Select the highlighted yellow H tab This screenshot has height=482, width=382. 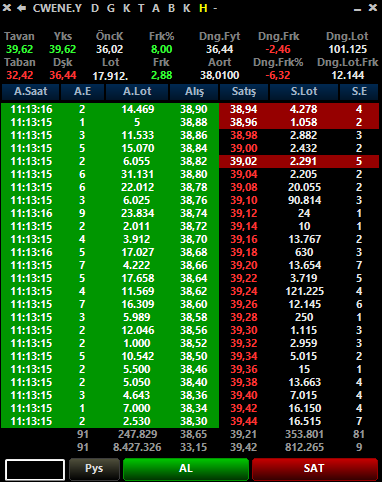203,8
